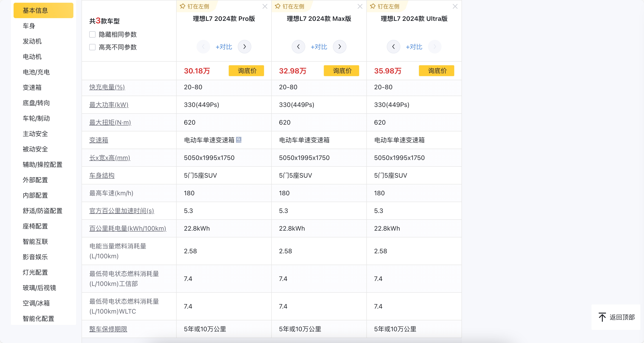Open the sidebar 变速箱 section
644x343 pixels.
32,88
